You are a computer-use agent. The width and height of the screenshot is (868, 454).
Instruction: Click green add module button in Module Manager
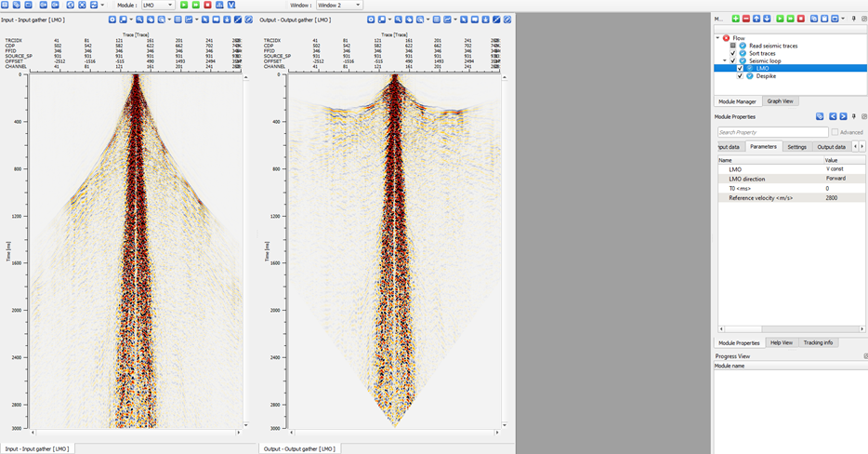(736, 19)
